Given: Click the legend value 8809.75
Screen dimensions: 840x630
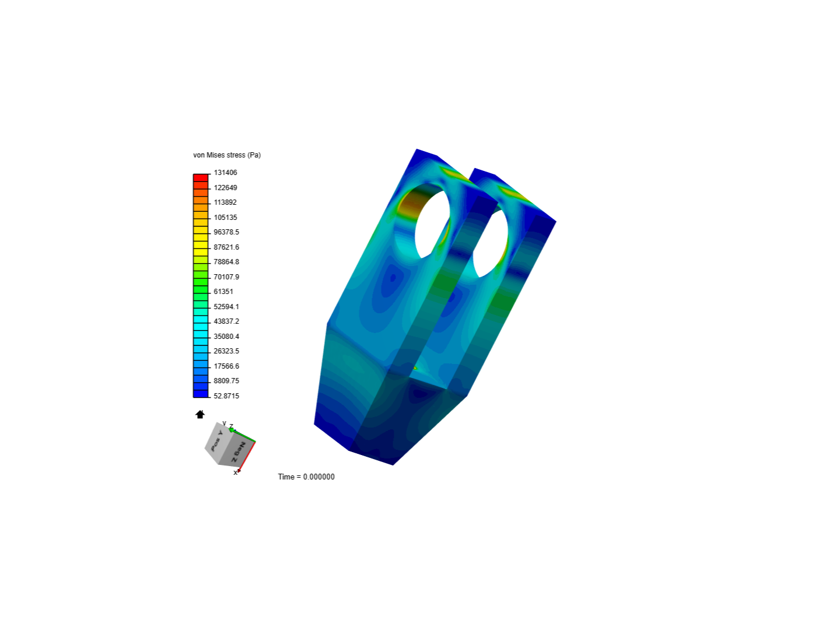Looking at the screenshot, I should [226, 381].
